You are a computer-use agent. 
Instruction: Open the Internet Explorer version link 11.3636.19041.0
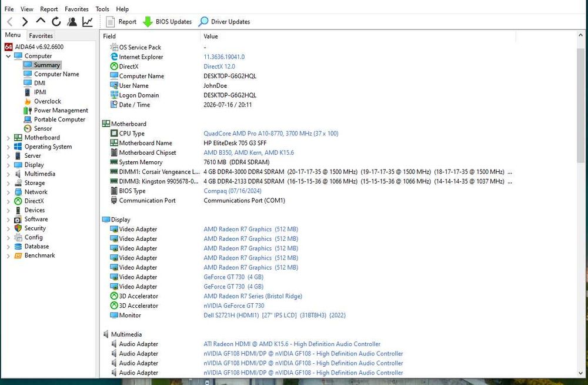[224, 57]
